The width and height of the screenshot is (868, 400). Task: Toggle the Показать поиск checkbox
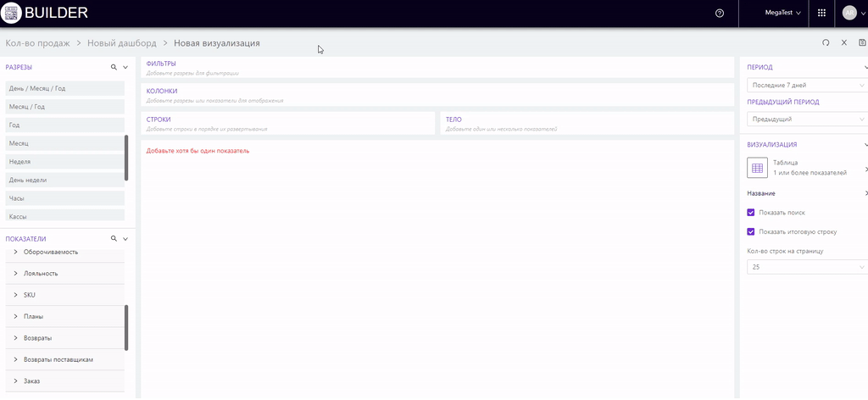(x=751, y=213)
